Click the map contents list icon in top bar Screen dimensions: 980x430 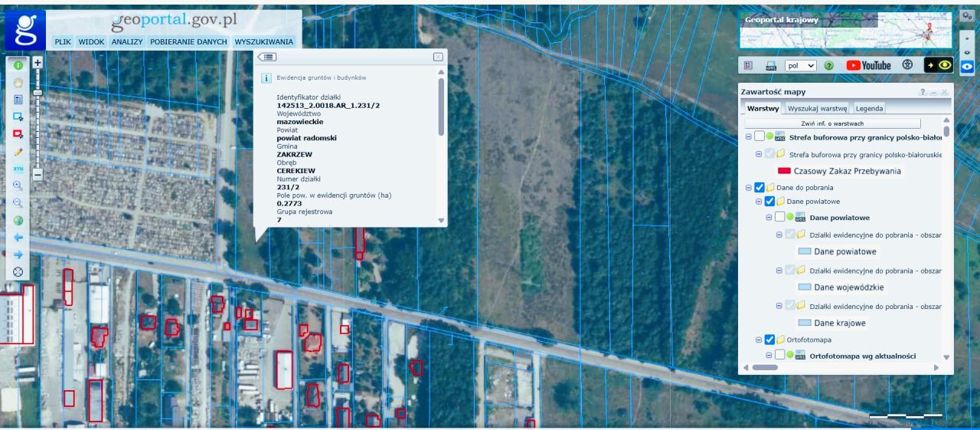click(x=750, y=66)
